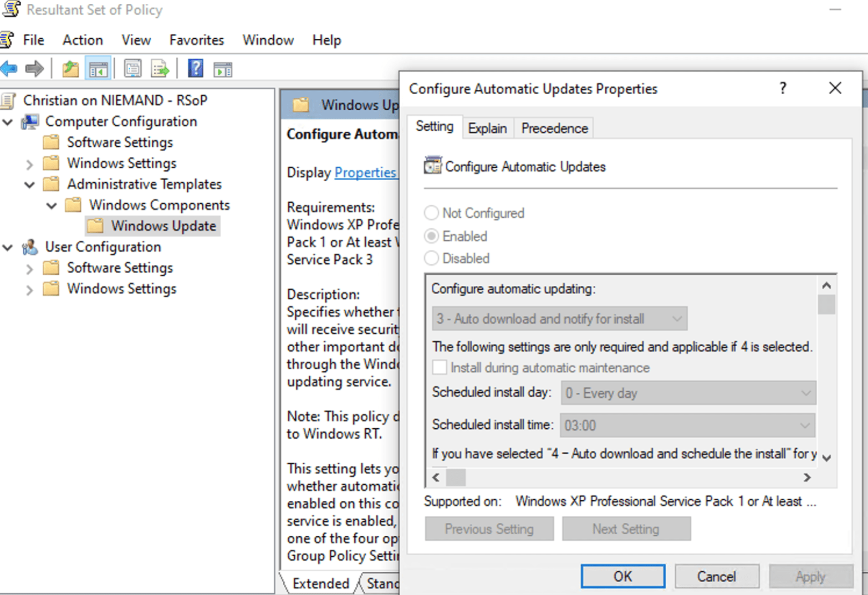Click the Windows Settings folder icon under Computer Configuration
This screenshot has width=868, height=595.
point(51,163)
